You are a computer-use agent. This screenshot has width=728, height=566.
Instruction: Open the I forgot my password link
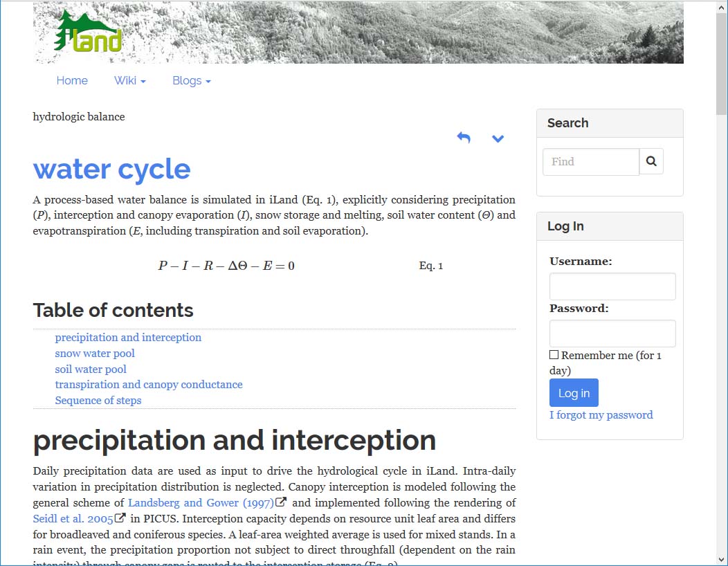click(x=601, y=415)
